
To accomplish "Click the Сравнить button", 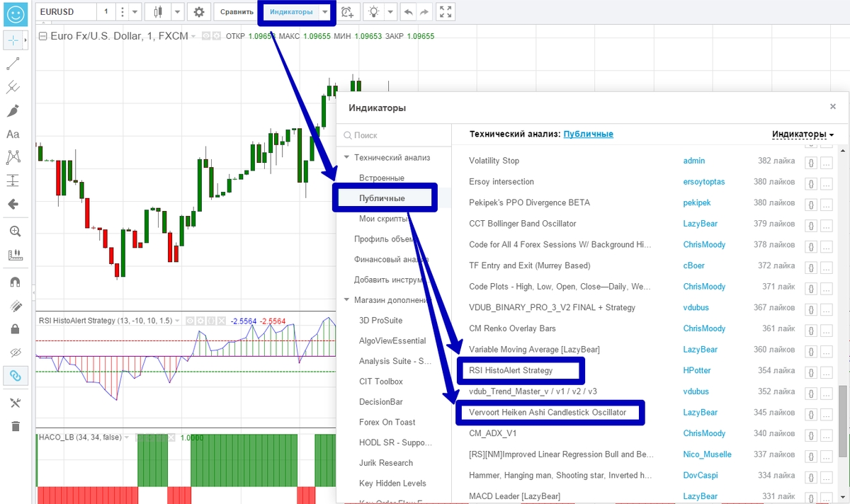I will 237,12.
